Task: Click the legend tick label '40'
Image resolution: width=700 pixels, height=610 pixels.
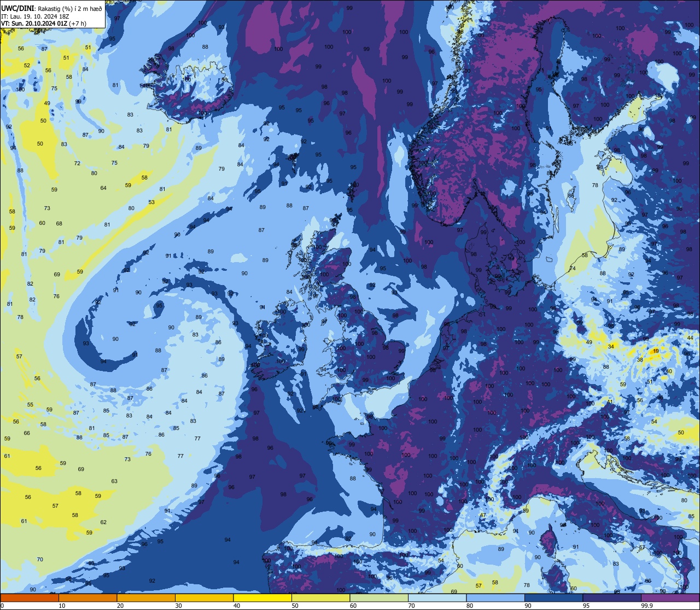Action: tap(237, 606)
